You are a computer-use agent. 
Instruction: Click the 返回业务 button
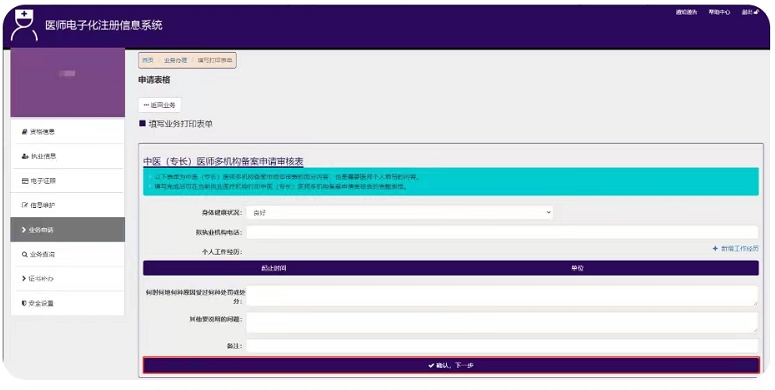(x=160, y=105)
